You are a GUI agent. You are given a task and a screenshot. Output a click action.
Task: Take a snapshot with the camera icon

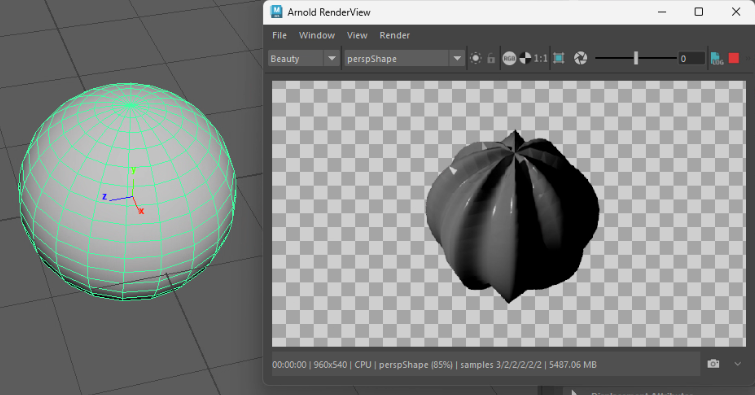click(713, 364)
